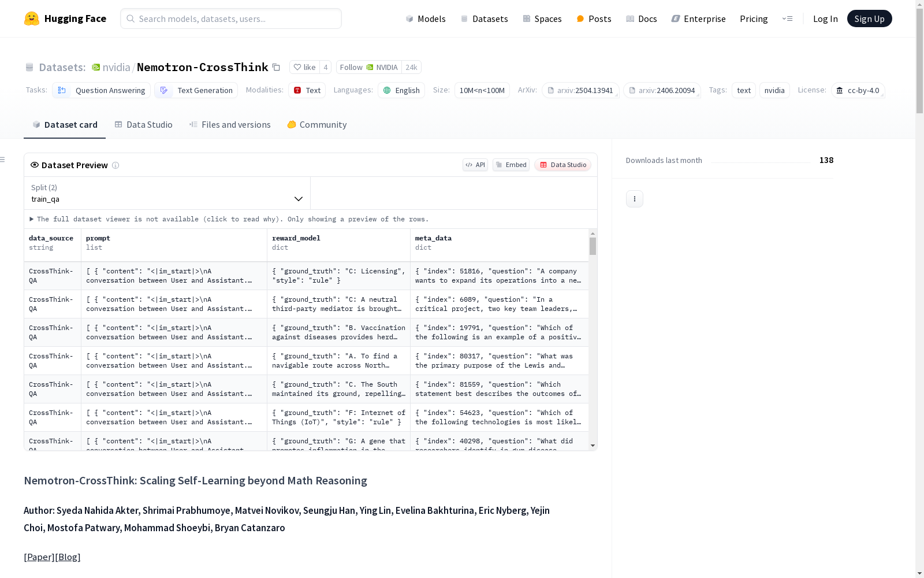Click the NVIDIA follower count 24k
This screenshot has width=924, height=578.
tap(411, 67)
